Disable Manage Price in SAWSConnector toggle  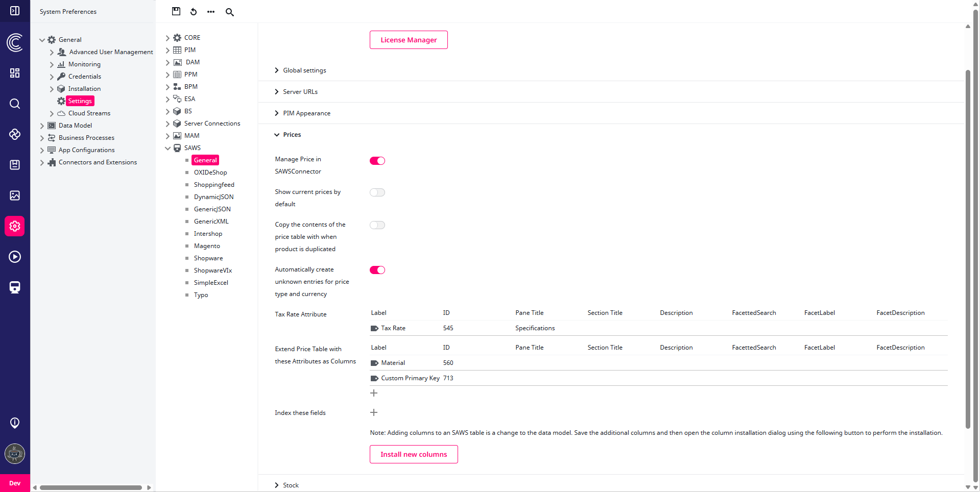coord(377,161)
